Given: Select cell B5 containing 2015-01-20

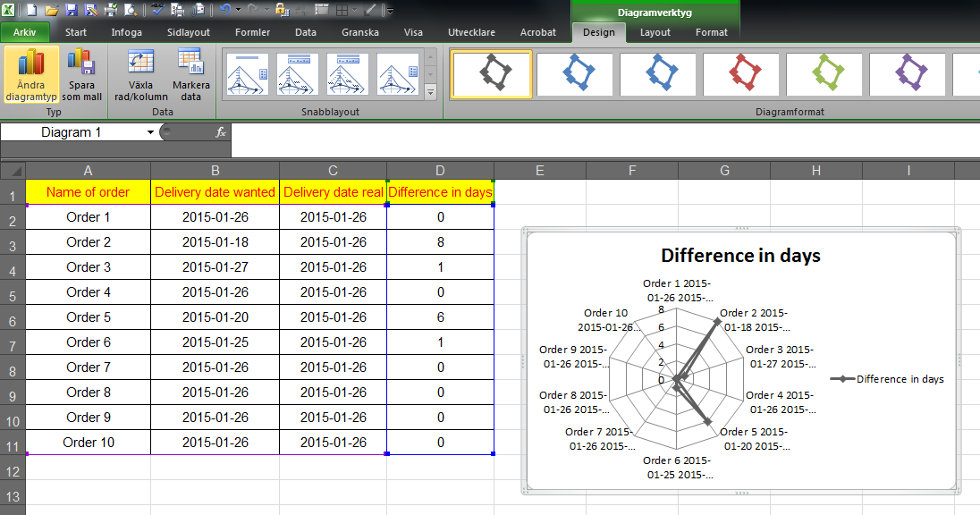Looking at the screenshot, I should point(215,317).
